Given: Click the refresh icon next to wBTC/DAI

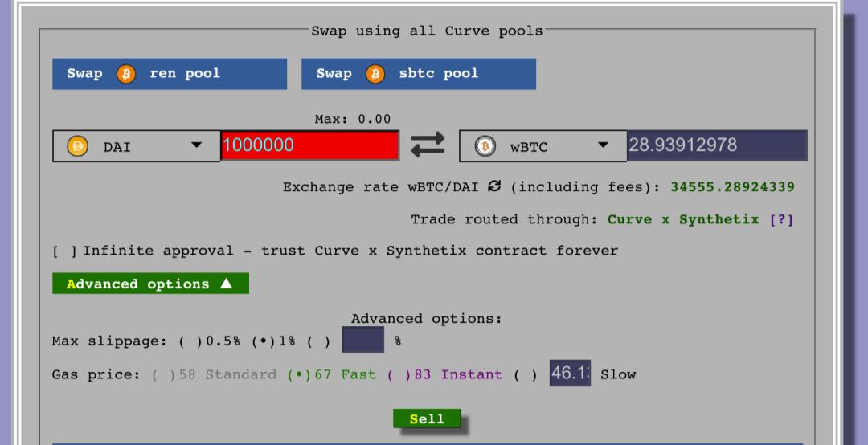Looking at the screenshot, I should pyautogui.click(x=494, y=186).
